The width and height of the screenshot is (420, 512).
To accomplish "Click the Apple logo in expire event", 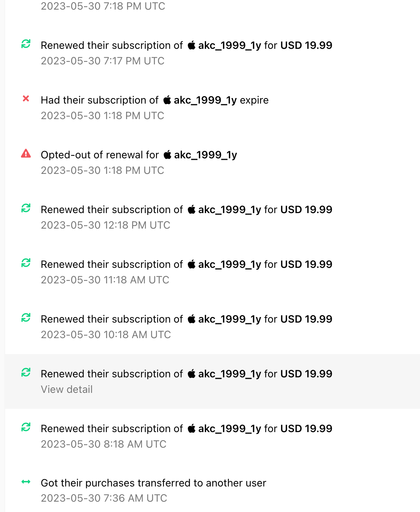I will (x=167, y=100).
